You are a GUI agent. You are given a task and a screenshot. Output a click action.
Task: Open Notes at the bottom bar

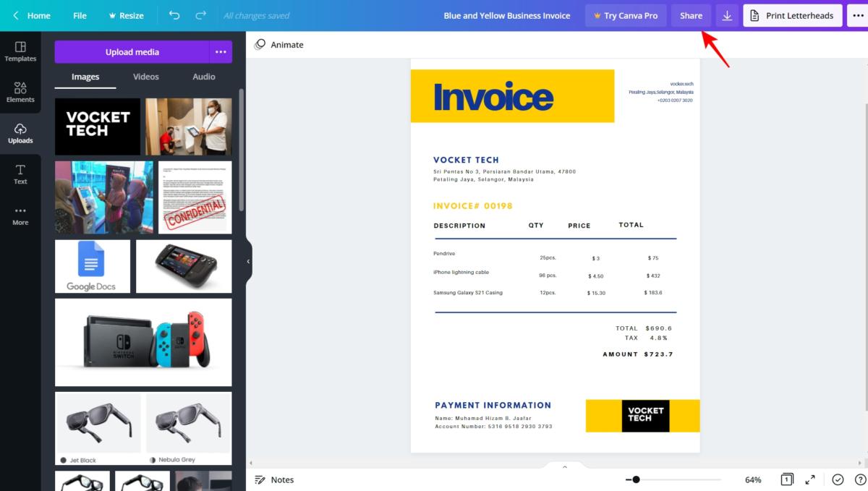tap(274, 479)
